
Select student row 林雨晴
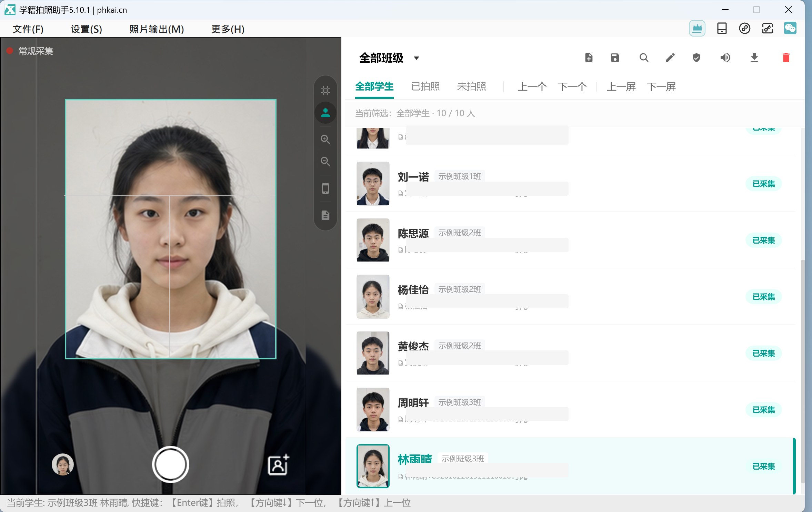[x=570, y=466]
